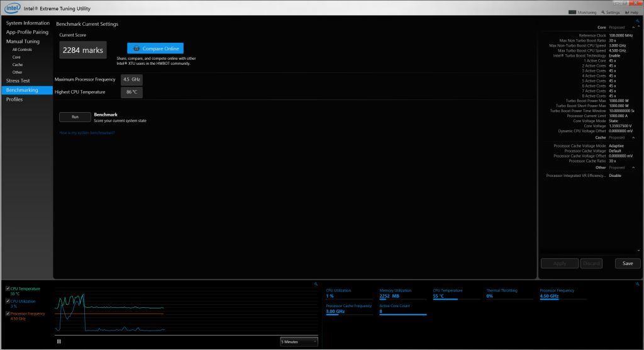
Task: Uncheck the CPU Temperature graph checkbox
Action: tap(8, 288)
